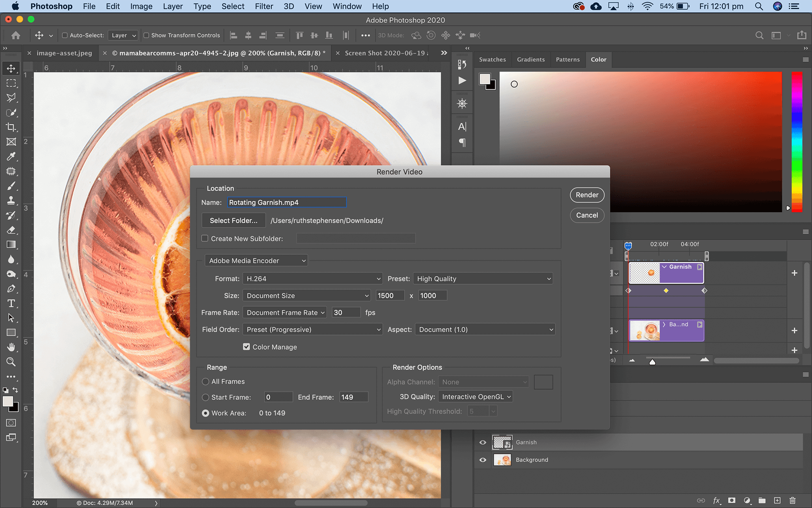Go to the Home screen icon
812x508 pixels.
tap(16, 35)
